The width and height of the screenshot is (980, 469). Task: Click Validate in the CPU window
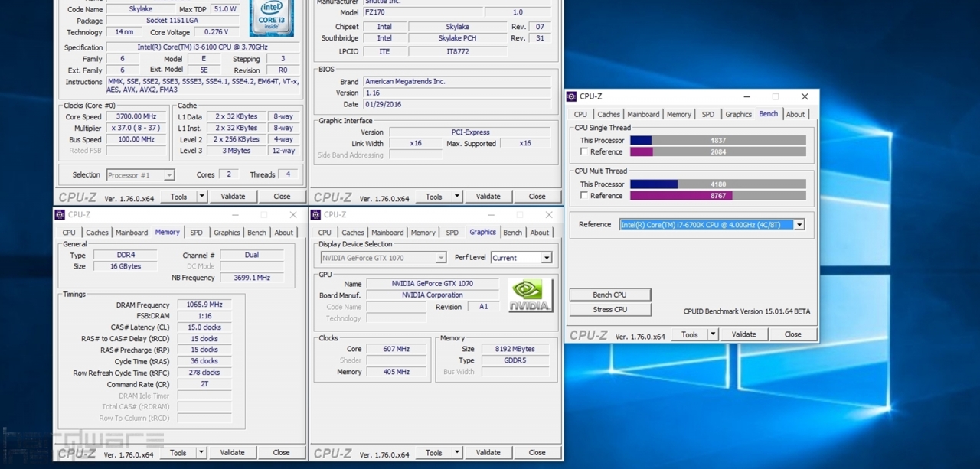click(234, 197)
